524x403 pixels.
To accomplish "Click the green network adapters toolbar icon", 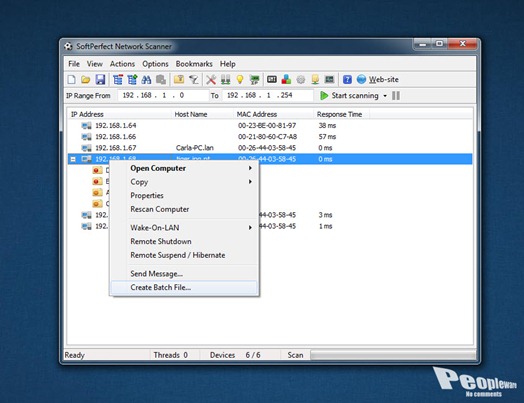I will point(226,80).
